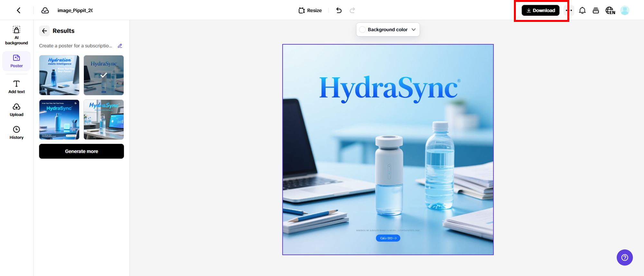
Task: Select the checked HydraSync poster thumbnail
Action: [x=104, y=75]
